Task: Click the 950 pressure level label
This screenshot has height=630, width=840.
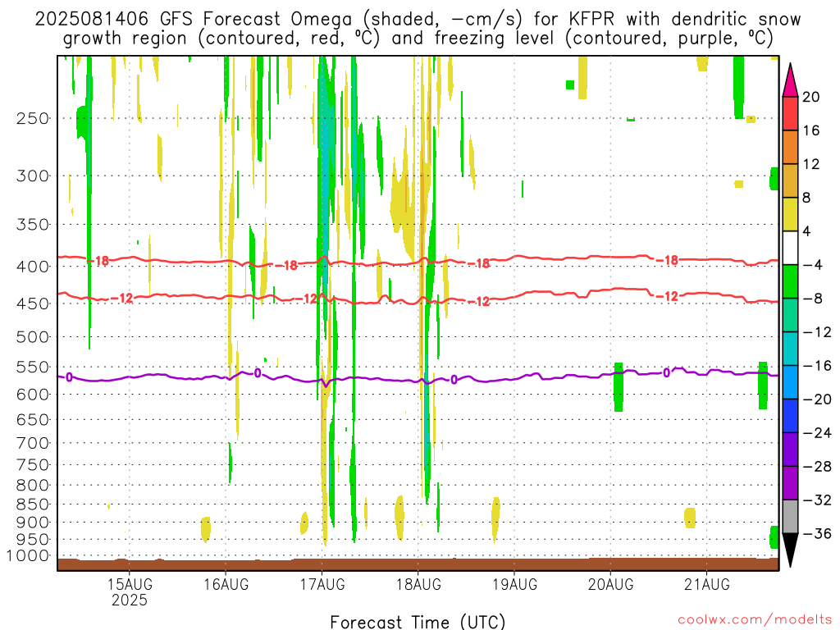Action: 33,540
